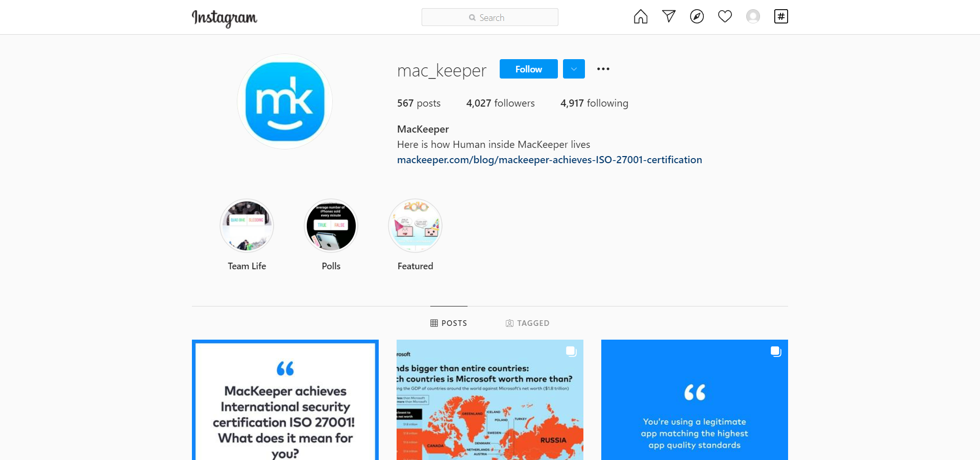Follow the mac_keeper account

(x=529, y=69)
